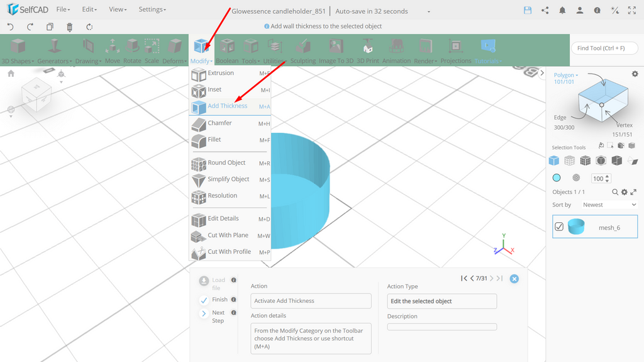644x362 pixels.
Task: Choose Inset from the Modify menu
Action: point(230,90)
